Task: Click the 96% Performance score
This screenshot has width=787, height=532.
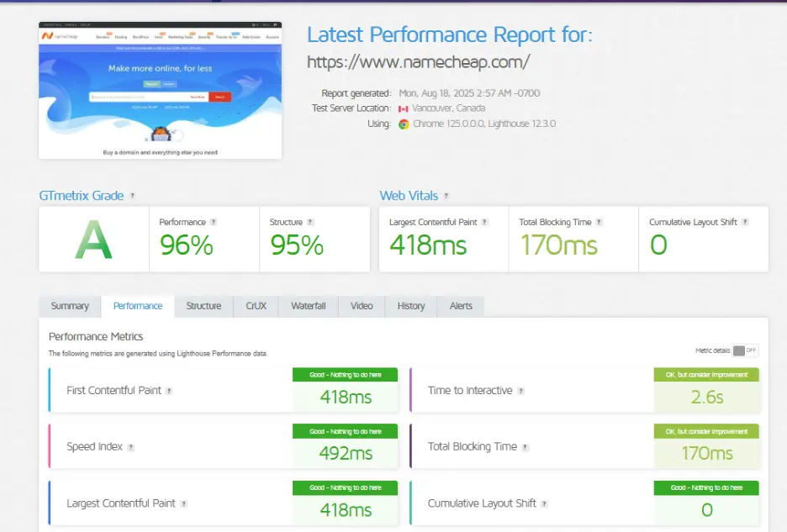Action: pos(186,245)
